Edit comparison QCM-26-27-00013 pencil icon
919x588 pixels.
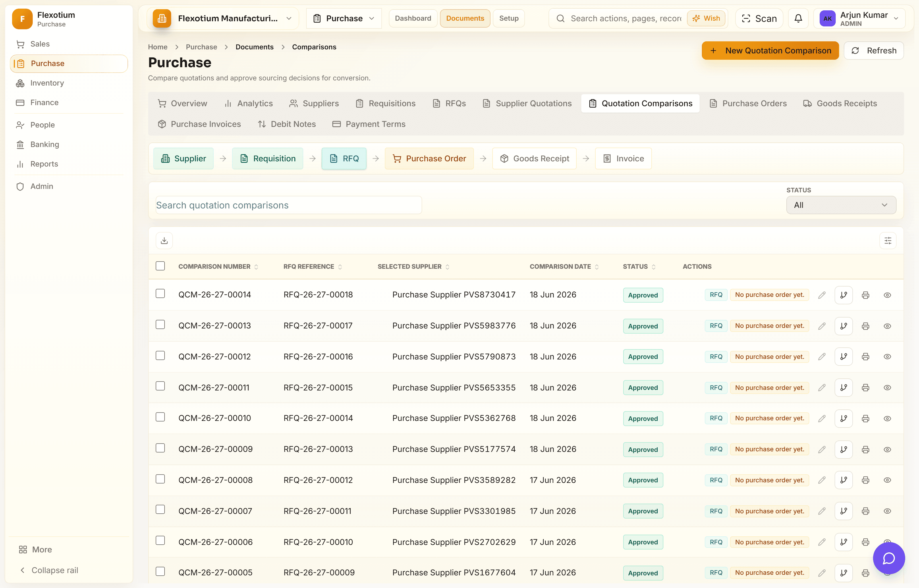(x=822, y=326)
